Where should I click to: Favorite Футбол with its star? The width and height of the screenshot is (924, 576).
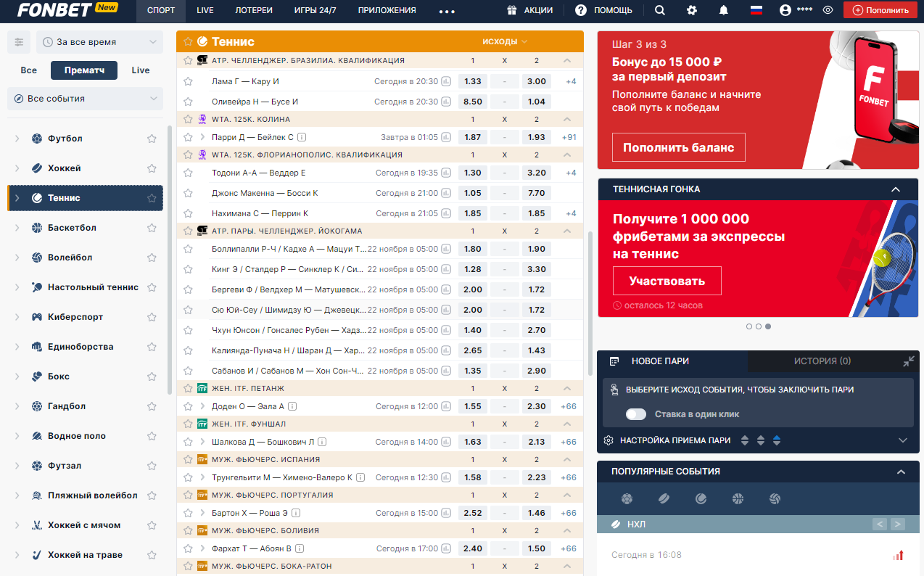[152, 139]
